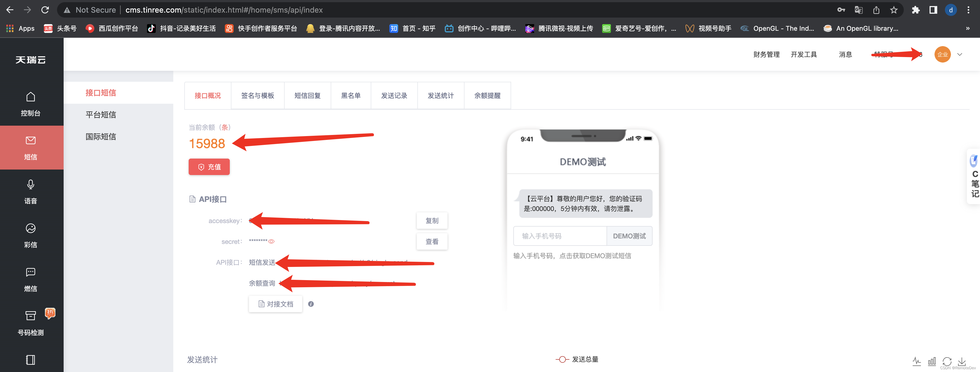Click the notebook icon at sidebar bottom
The image size is (980, 372).
pyautogui.click(x=30, y=360)
